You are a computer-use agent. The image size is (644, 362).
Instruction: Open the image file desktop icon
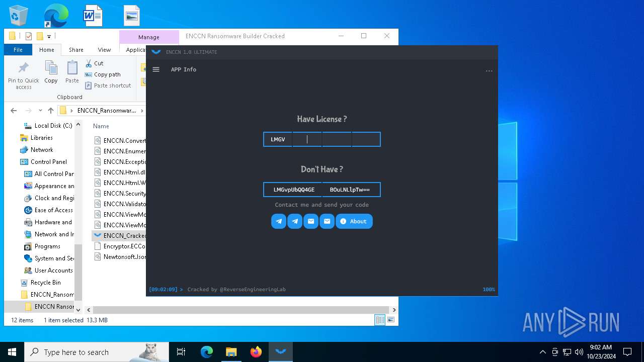(x=131, y=16)
